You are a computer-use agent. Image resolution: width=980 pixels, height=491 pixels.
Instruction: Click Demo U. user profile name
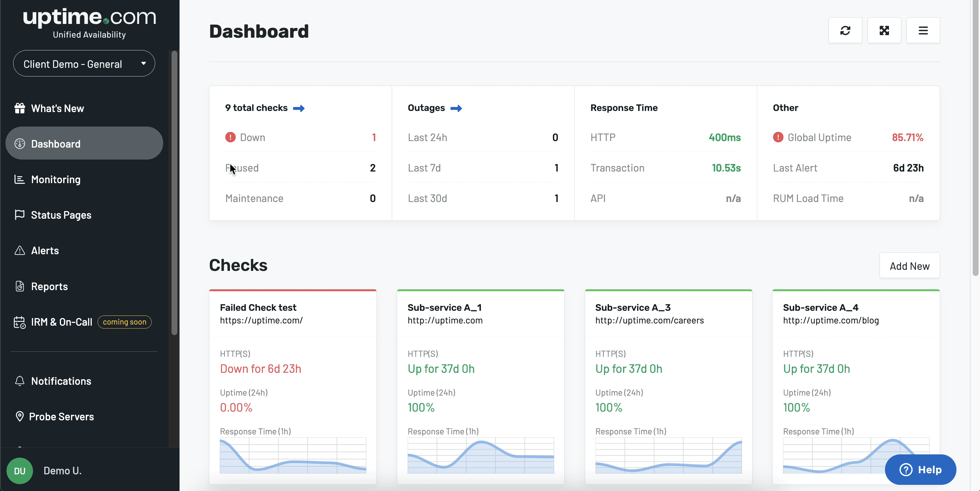click(x=62, y=470)
